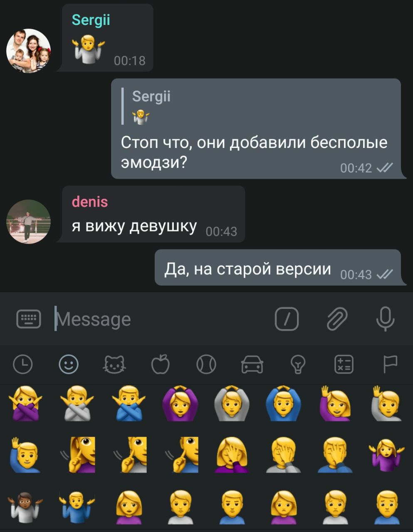Open food apple emoji category
413x532 pixels.
pos(161,365)
